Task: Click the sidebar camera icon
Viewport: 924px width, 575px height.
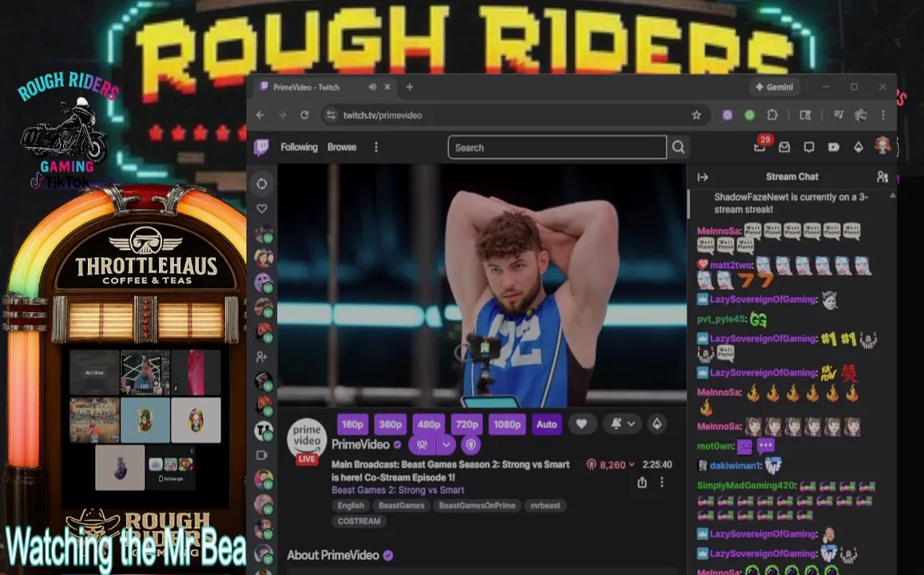Action: tap(262, 455)
